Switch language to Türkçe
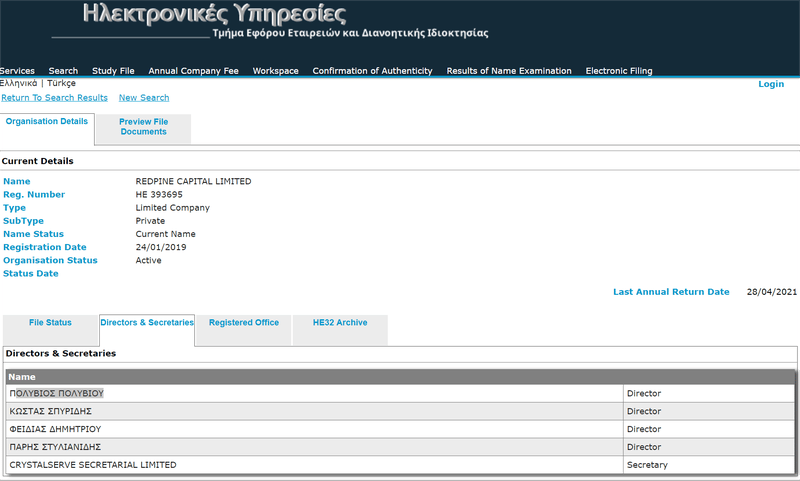Viewport: 800px width, 481px height. pyautogui.click(x=61, y=83)
